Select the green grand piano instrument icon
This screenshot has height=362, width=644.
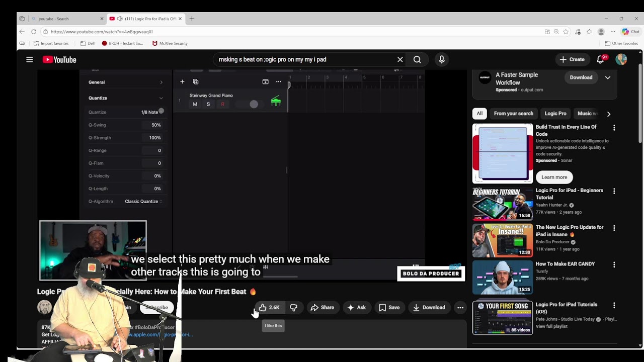click(x=276, y=101)
